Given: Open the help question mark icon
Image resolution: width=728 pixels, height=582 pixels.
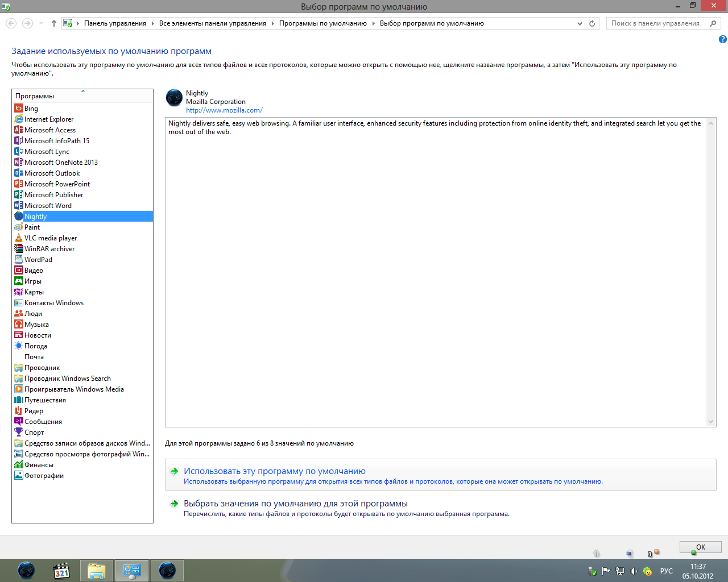Looking at the screenshot, I should pyautogui.click(x=723, y=39).
